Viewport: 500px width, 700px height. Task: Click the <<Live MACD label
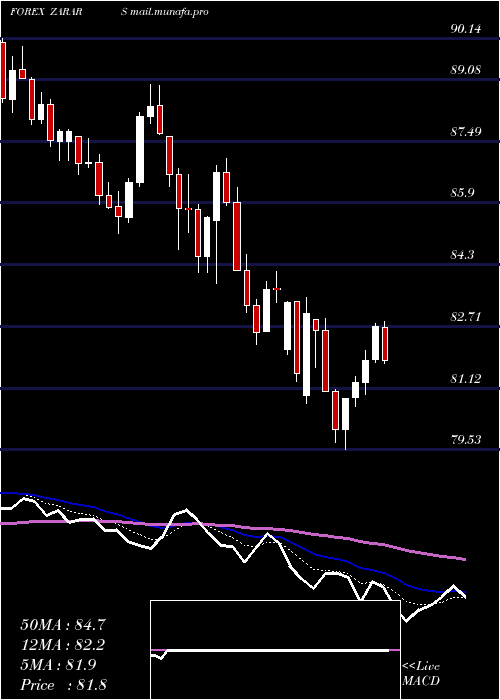pyautogui.click(x=421, y=674)
